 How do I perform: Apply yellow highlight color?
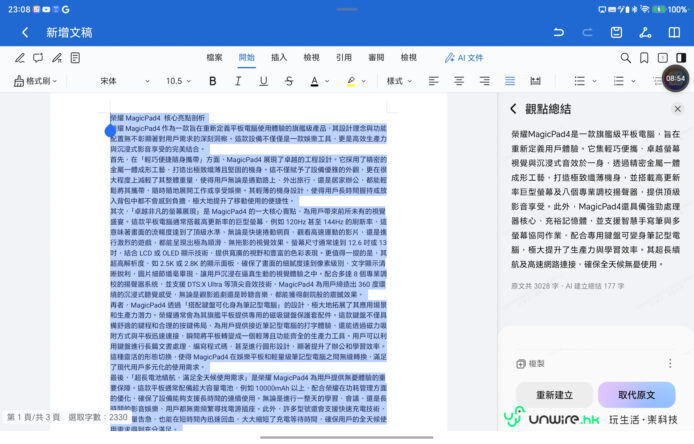[x=351, y=81]
